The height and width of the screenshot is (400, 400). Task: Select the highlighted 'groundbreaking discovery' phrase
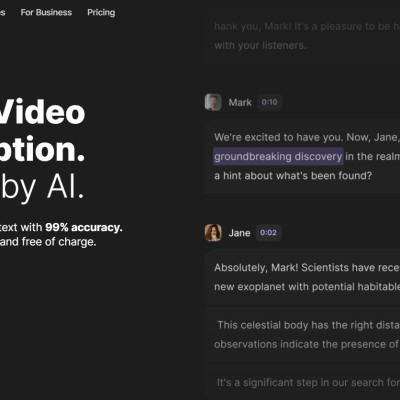[x=278, y=156]
